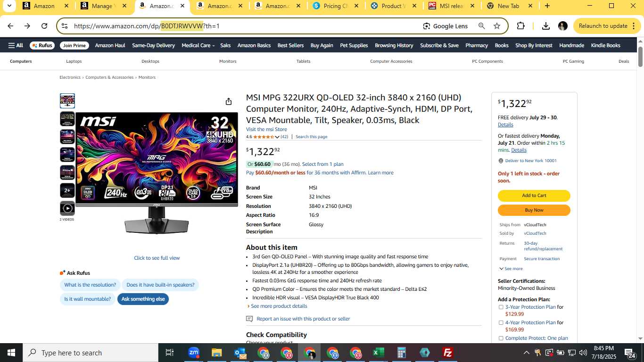Image resolution: width=644 pixels, height=362 pixels.
Task: Close the active Amazon browser tab
Action: (x=183, y=6)
